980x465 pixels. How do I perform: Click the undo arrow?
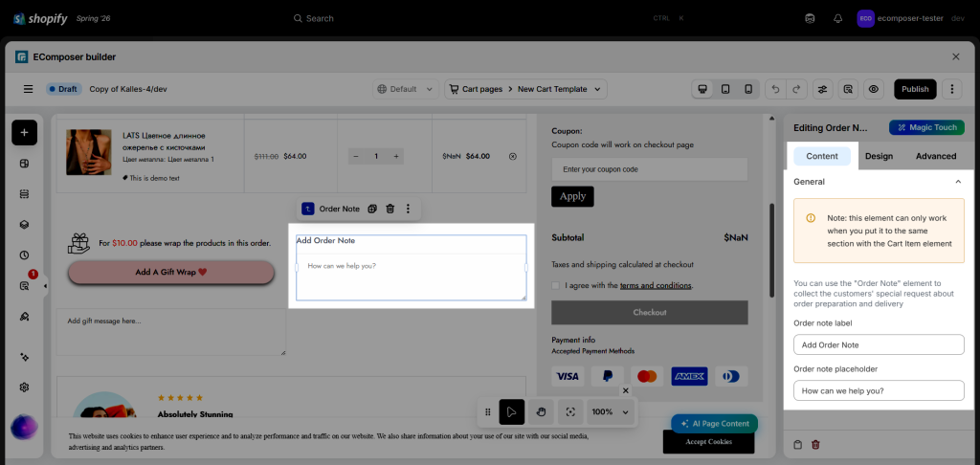tap(775, 89)
